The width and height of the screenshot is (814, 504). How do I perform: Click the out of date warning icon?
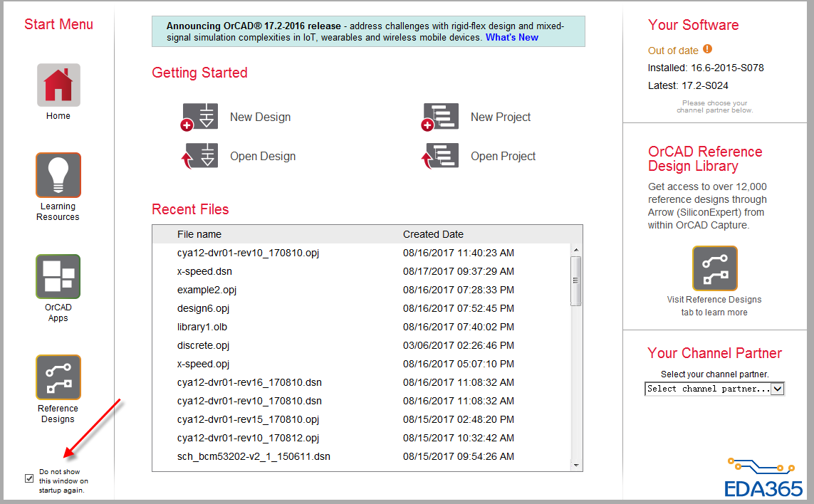[x=708, y=49]
